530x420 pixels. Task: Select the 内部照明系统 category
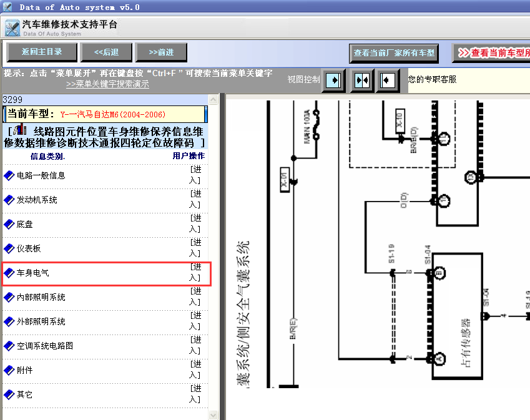coord(41,297)
